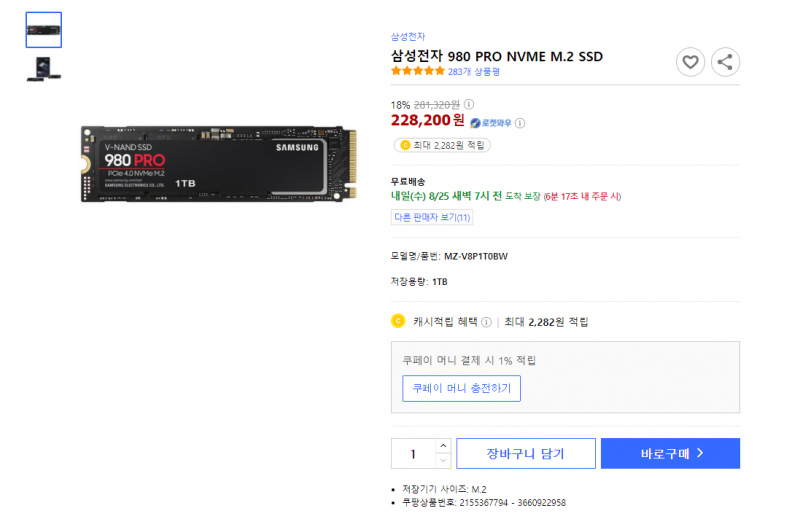Screen dimensions: 800x519
Task: Buy now with 바로구매 button
Action: tap(670, 453)
